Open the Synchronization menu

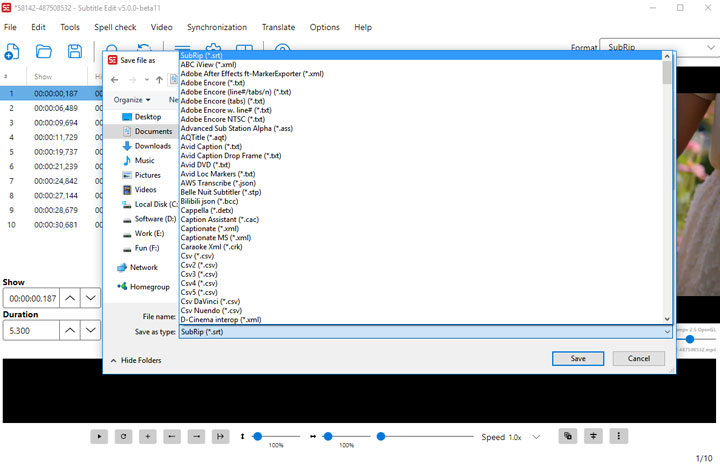[217, 27]
